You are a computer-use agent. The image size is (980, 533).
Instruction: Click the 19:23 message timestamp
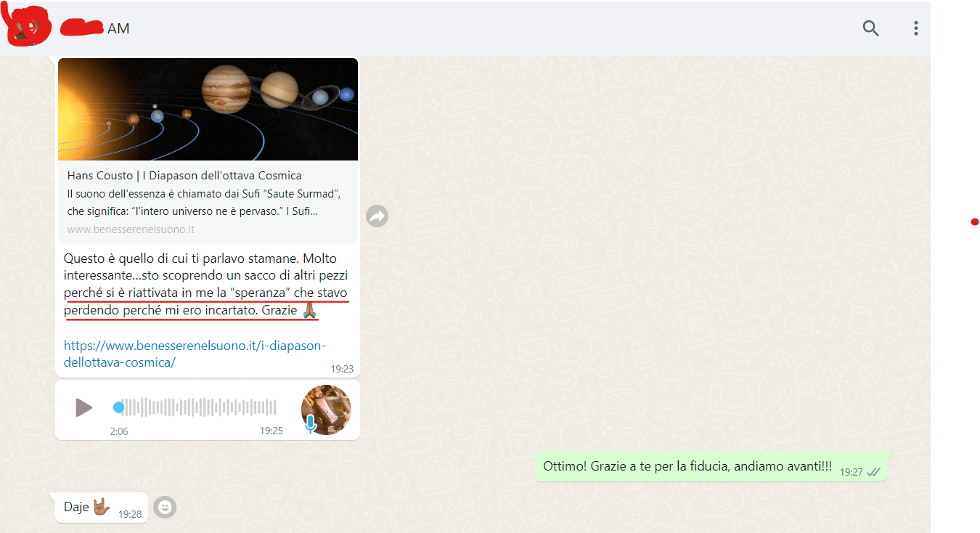pos(342,369)
